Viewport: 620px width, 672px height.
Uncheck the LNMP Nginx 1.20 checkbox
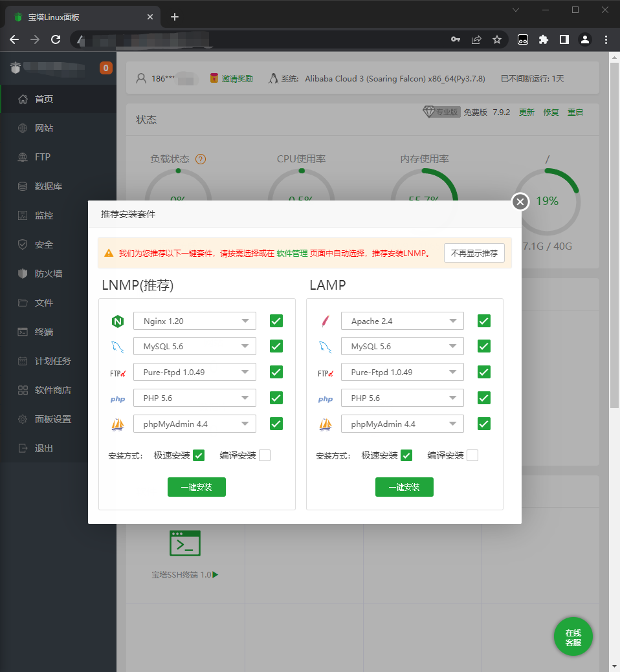click(276, 321)
